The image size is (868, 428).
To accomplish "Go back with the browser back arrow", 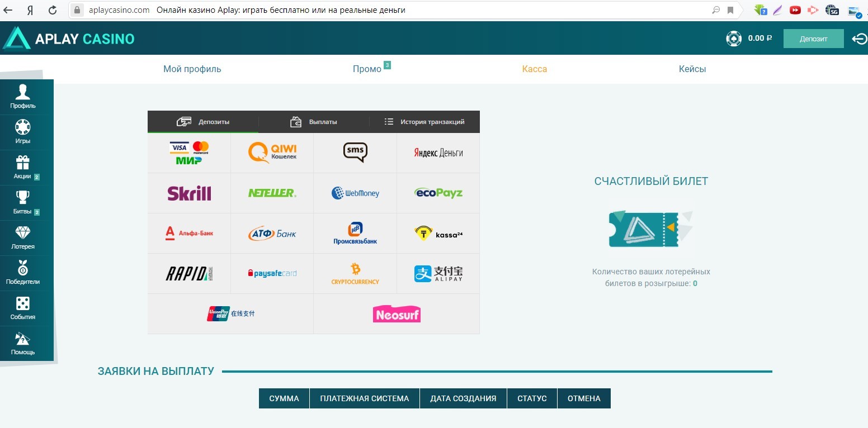I will click(8, 10).
